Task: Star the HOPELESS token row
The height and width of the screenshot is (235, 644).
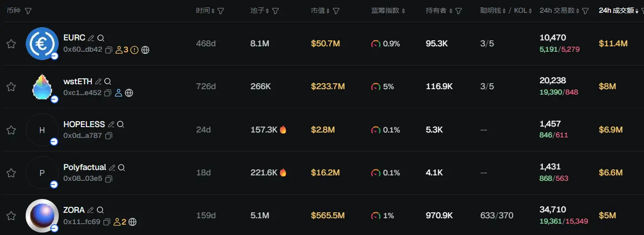Action: 11,130
